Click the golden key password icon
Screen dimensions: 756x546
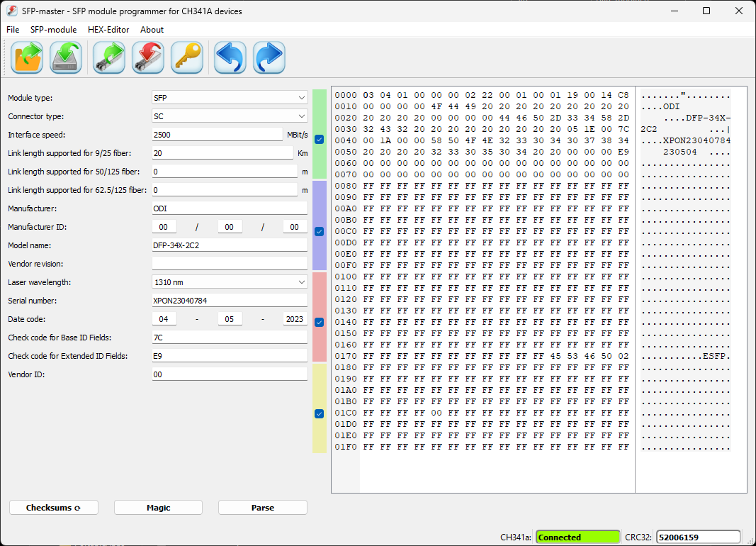(x=187, y=57)
